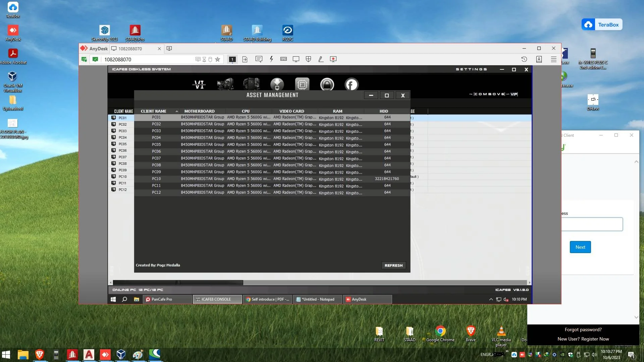Screen dimensions: 644x362
Task: Open remote taskbar File Explorer icon
Action: click(137, 299)
